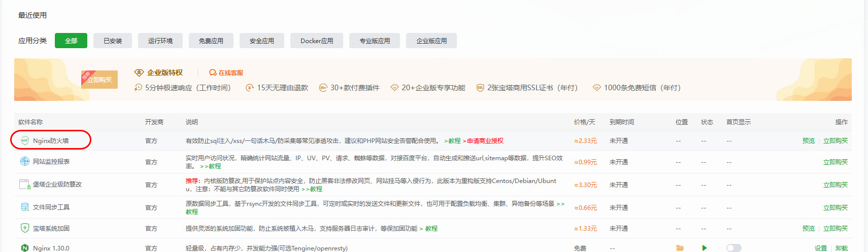Click the Nginx防火墙 software name

51,140
